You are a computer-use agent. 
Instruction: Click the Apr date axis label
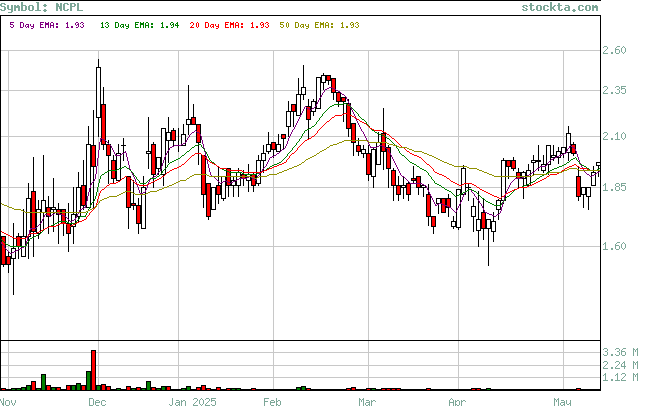click(457, 401)
